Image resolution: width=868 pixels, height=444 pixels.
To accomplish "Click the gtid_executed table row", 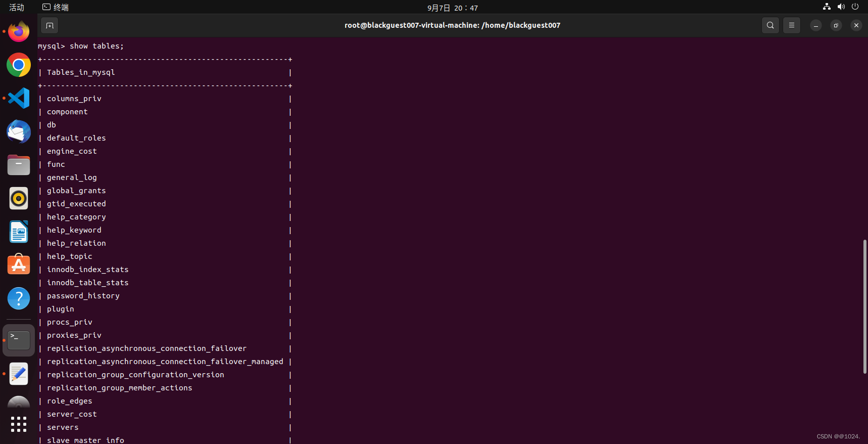I will coord(165,204).
